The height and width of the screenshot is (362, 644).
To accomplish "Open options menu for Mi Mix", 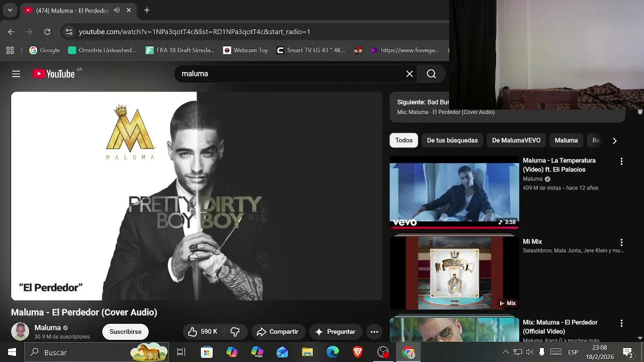I will pyautogui.click(x=621, y=242).
